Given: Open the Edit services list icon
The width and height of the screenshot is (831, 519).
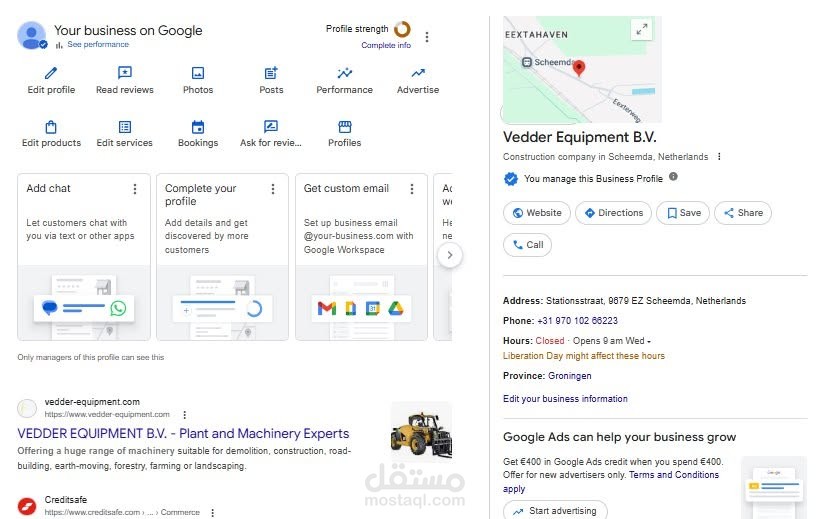Looking at the screenshot, I should click(x=125, y=127).
